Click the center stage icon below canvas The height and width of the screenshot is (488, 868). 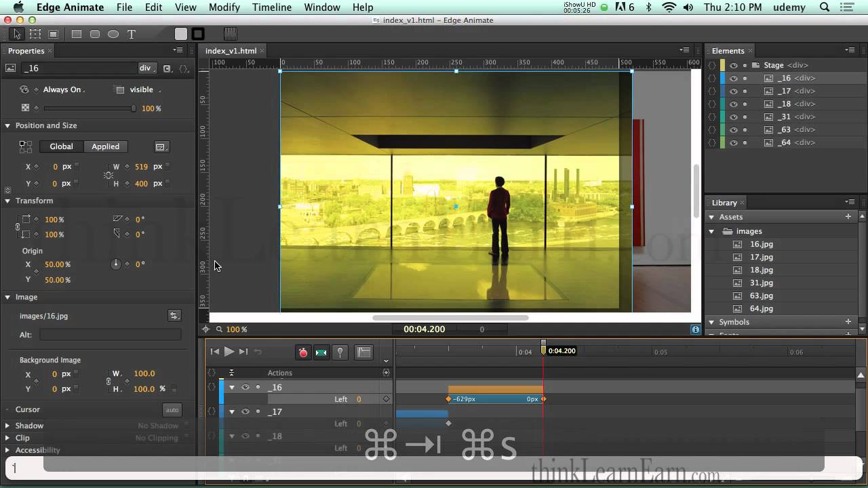tap(206, 329)
